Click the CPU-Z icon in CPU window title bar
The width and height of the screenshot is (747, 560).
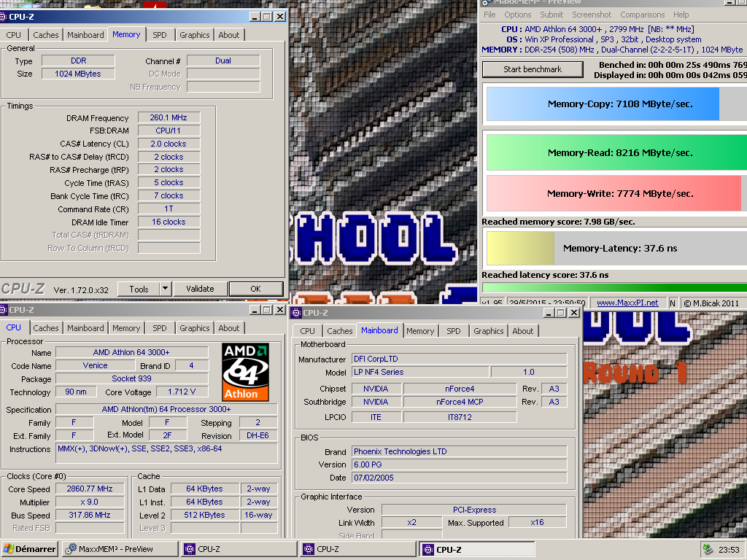[x=3, y=310]
